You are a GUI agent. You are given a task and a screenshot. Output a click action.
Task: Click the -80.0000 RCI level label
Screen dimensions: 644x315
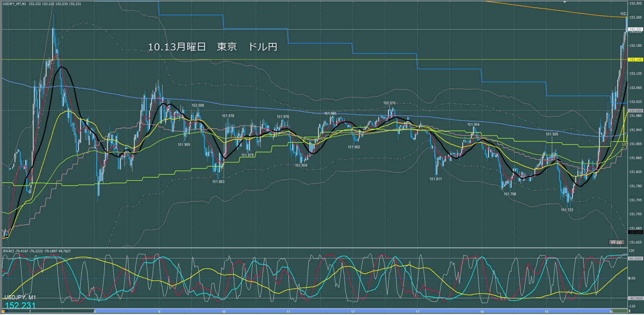tap(635, 298)
